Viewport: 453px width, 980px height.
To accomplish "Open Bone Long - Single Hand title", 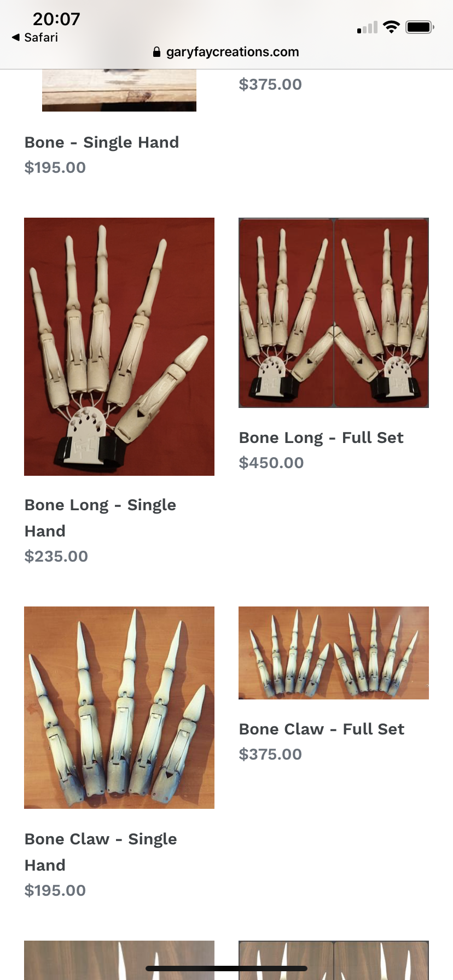I will tap(100, 517).
